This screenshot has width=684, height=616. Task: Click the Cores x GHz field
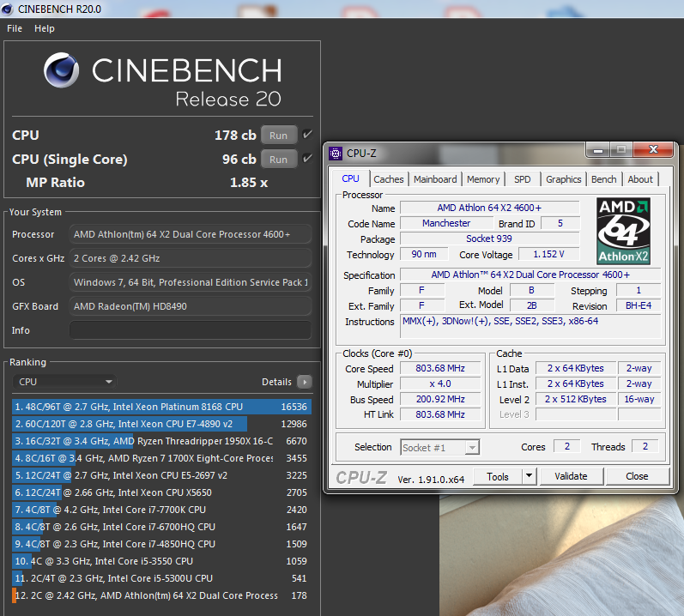coord(191,258)
